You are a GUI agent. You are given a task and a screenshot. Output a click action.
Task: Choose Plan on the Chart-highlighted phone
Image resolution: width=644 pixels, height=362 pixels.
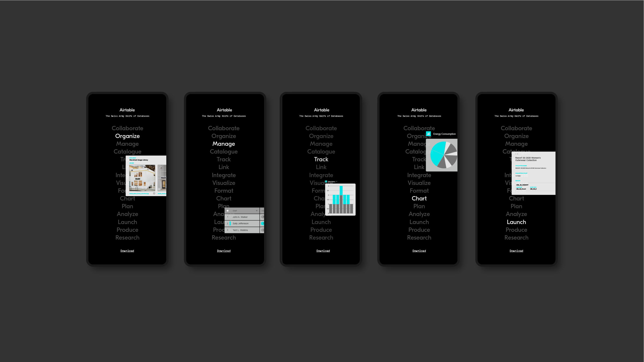419,206
